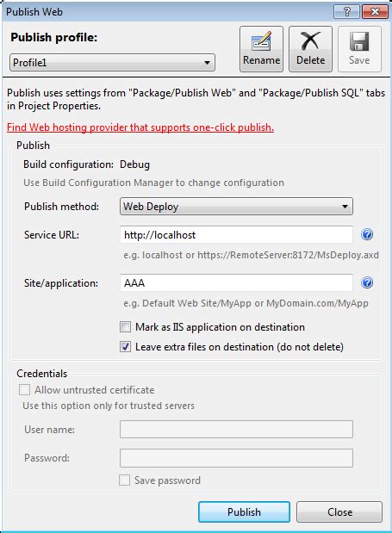Toggle Allow untrusted certificate checkbox
This screenshot has height=533, width=392.
24,389
